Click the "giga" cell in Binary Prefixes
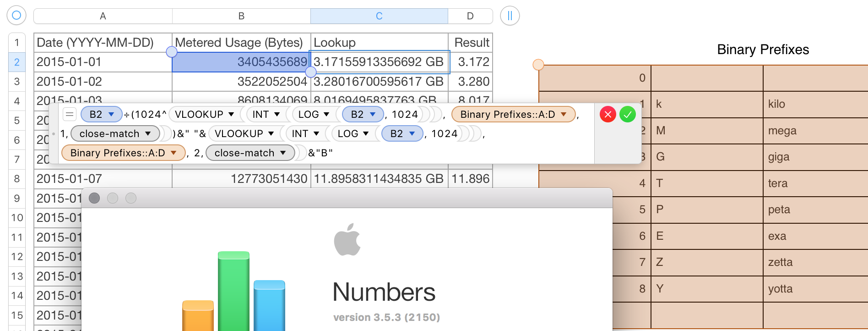Viewport: 868px width, 331px height. coord(815,157)
